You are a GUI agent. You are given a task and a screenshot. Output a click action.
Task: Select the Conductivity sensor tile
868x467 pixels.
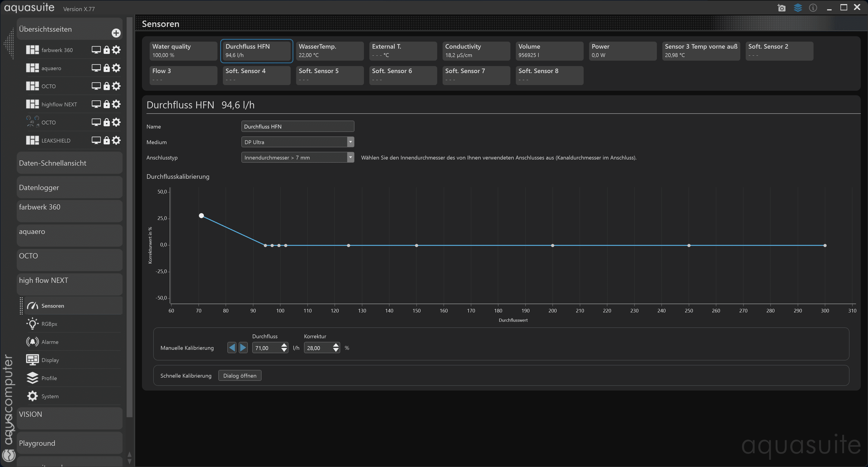(x=476, y=51)
